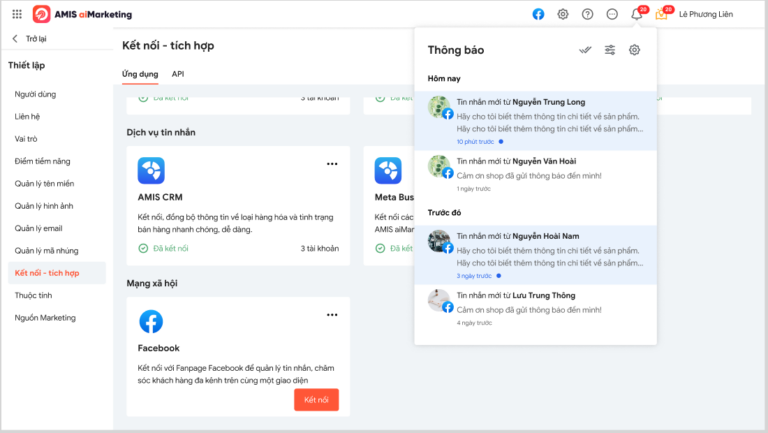This screenshot has width=768, height=433.
Task: Click the Kết nối button for Facebook
Action: coord(316,400)
